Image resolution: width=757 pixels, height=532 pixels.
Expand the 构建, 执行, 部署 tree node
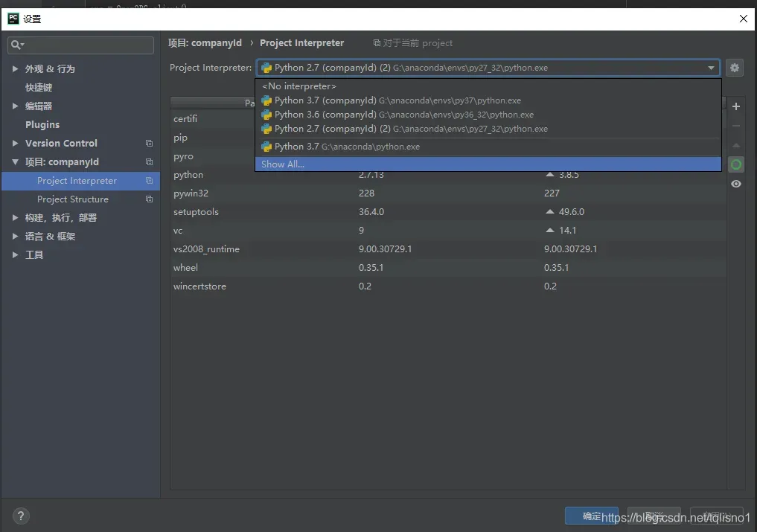(15, 218)
